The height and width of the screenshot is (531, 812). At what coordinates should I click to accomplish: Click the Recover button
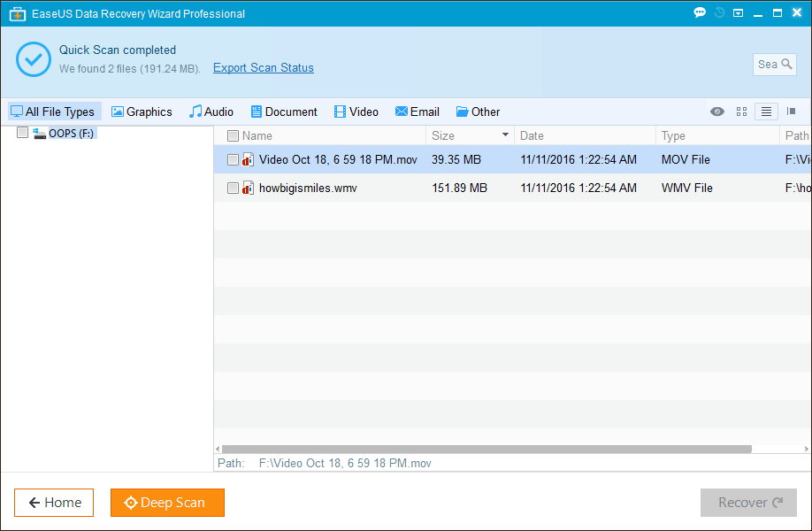coord(748,503)
